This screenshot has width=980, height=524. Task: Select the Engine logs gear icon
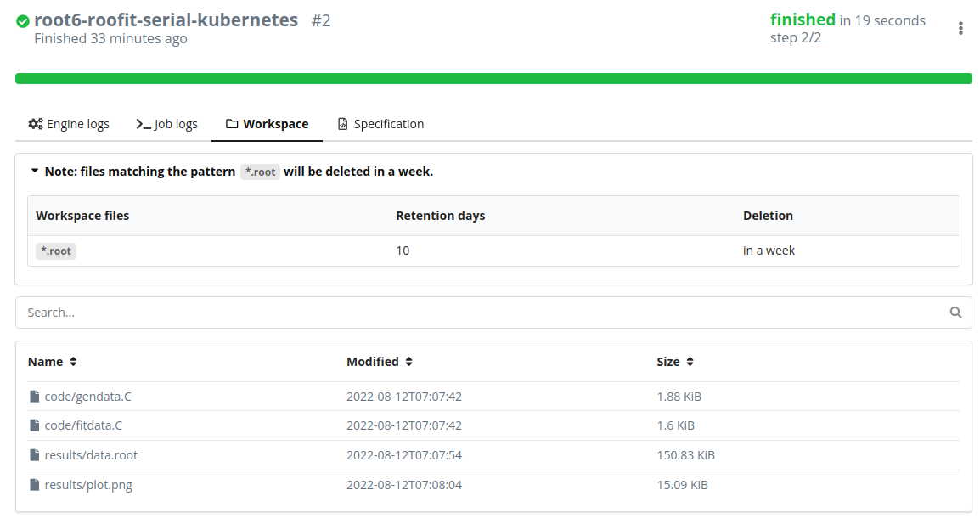tap(35, 123)
